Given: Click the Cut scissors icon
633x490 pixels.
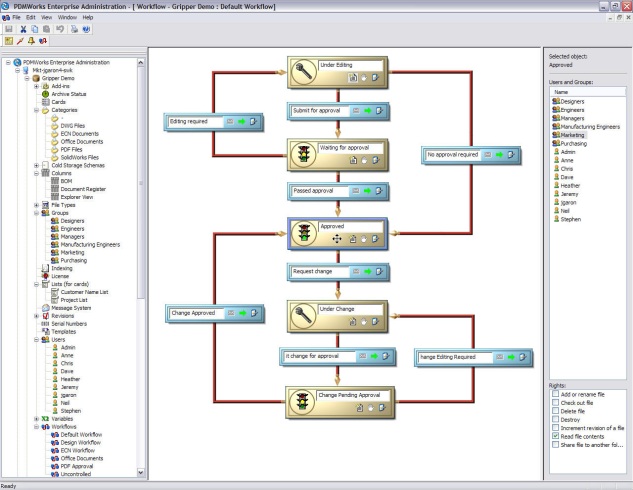Looking at the screenshot, I should coord(23,29).
